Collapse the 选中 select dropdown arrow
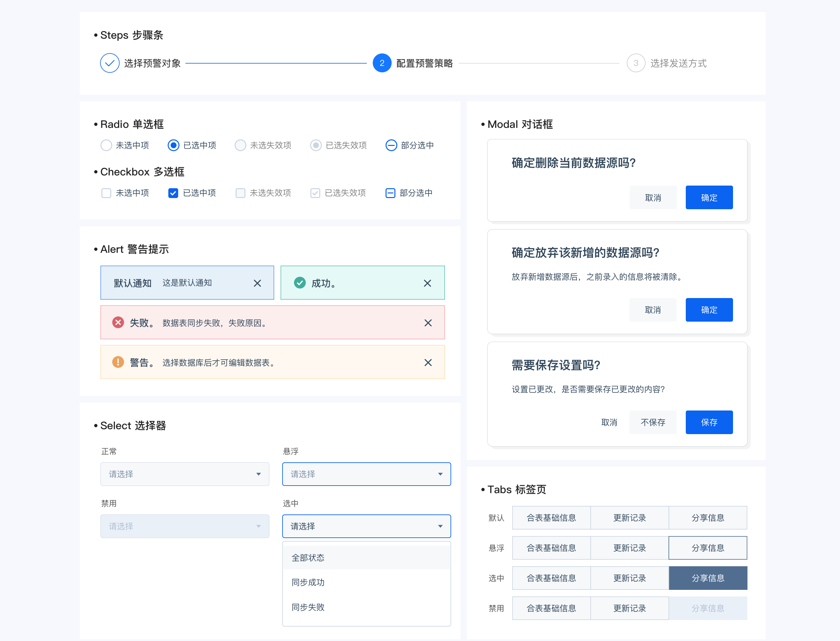The image size is (840, 641). pos(440,526)
